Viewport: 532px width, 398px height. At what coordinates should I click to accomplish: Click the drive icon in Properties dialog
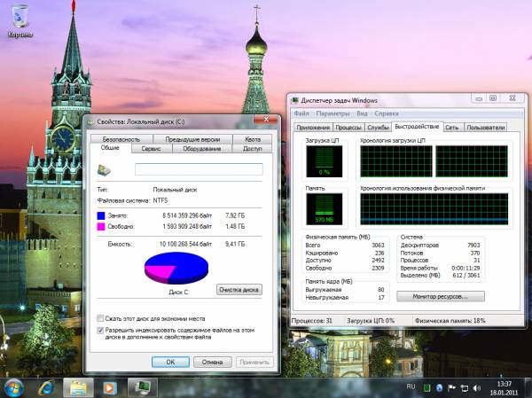[x=104, y=169]
